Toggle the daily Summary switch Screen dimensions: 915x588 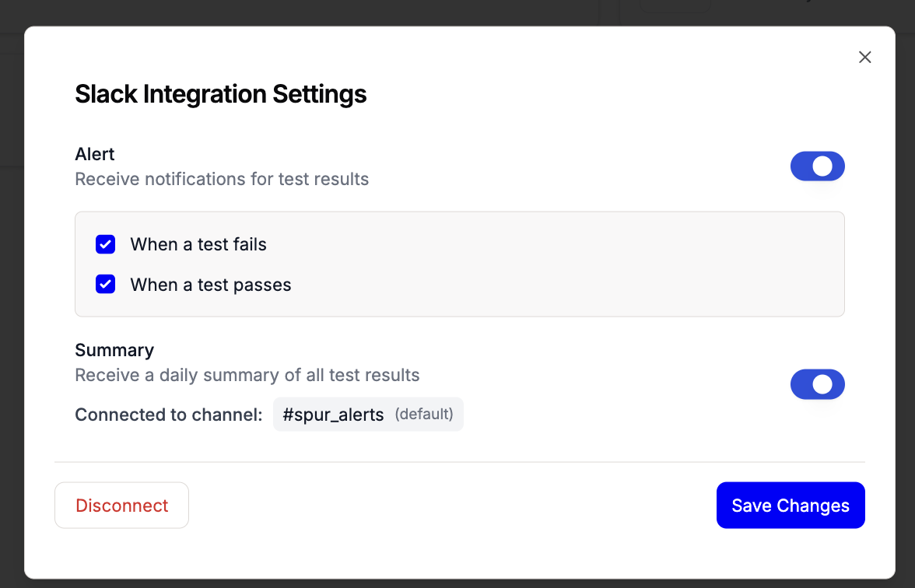[x=817, y=384]
